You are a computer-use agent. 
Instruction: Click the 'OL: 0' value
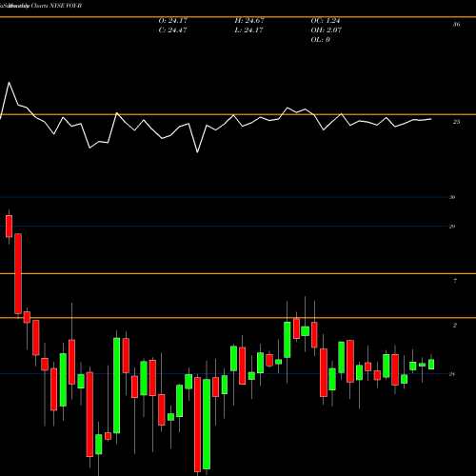(x=320, y=40)
